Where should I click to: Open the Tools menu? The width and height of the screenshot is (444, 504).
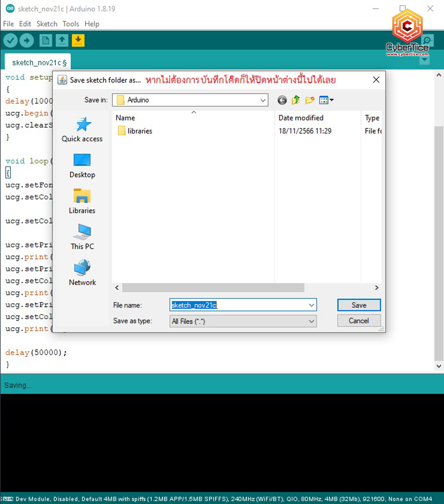(x=70, y=24)
